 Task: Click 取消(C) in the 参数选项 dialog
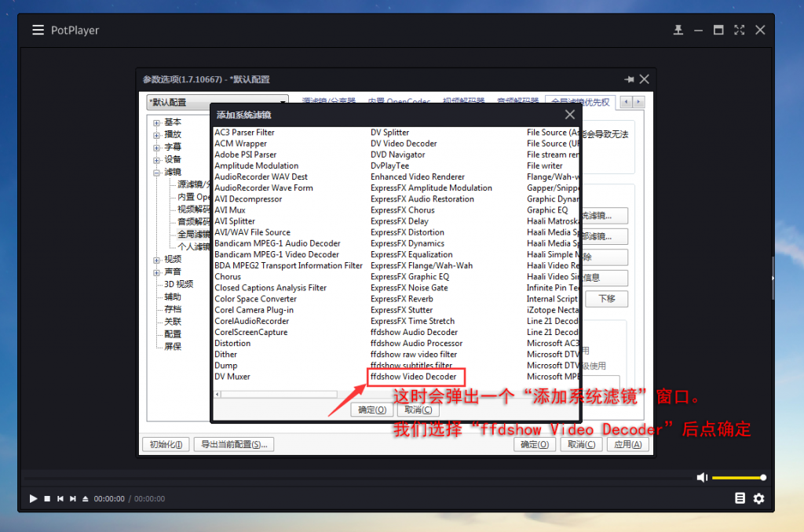tap(582, 444)
